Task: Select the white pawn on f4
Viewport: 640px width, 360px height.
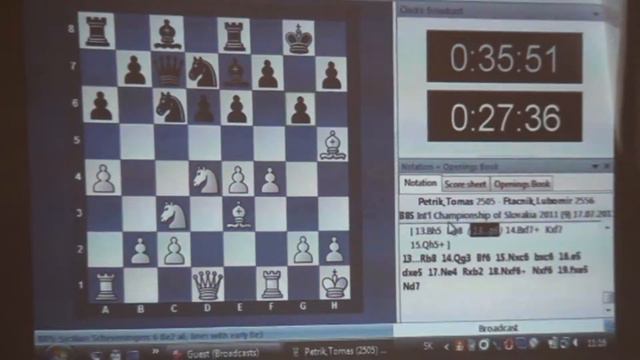Action: [270, 181]
